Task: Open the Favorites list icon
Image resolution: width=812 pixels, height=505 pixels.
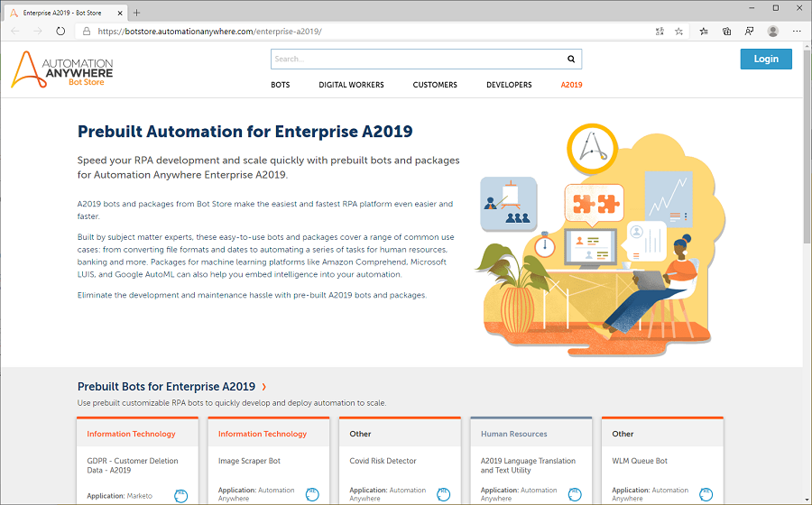Action: tap(704, 31)
